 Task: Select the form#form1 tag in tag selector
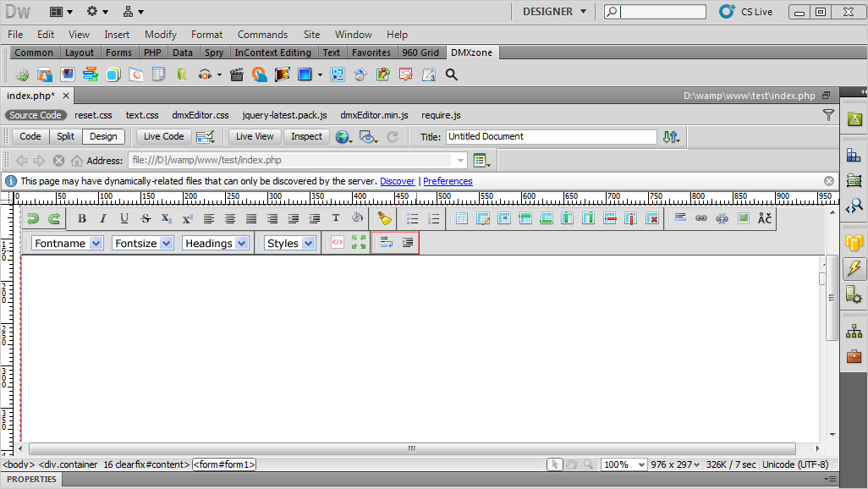[224, 464]
